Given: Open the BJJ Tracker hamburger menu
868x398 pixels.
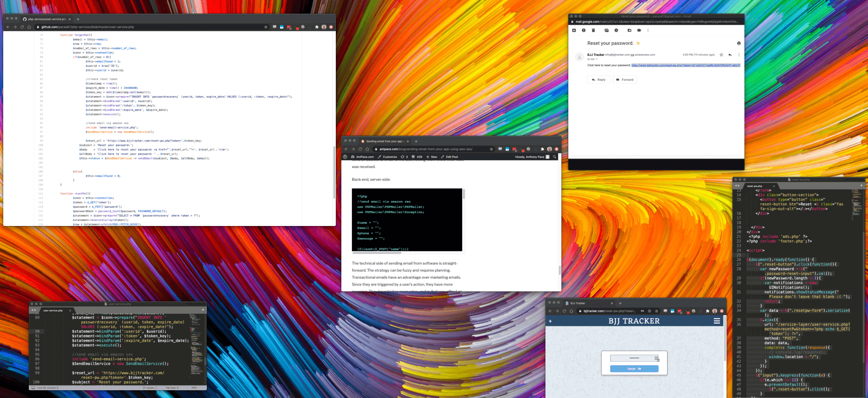Looking at the screenshot, I should click(717, 321).
